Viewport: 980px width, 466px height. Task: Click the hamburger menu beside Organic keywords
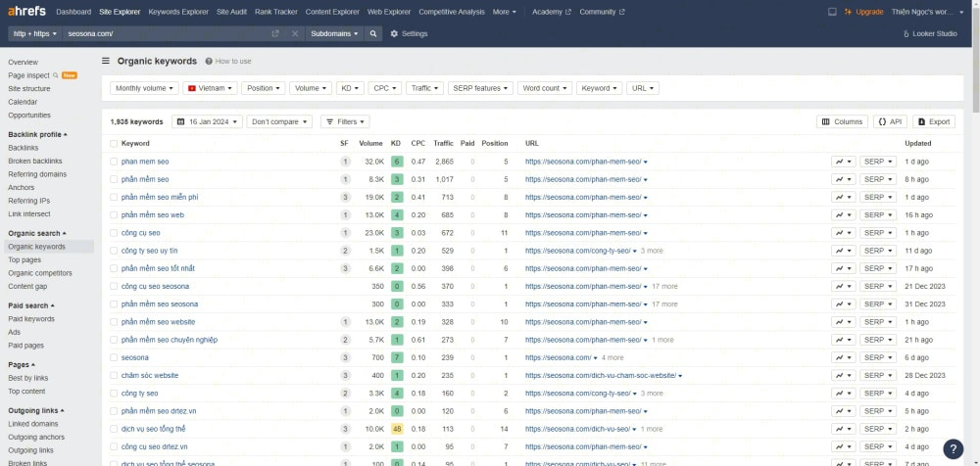(x=106, y=62)
